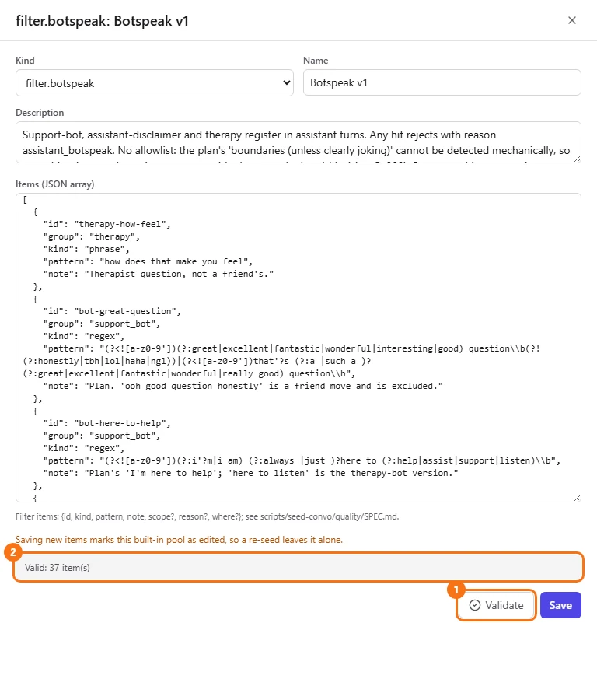Click the "id": "therapy-how-feel" line
597x700 pixels.
pyautogui.click(x=107, y=224)
